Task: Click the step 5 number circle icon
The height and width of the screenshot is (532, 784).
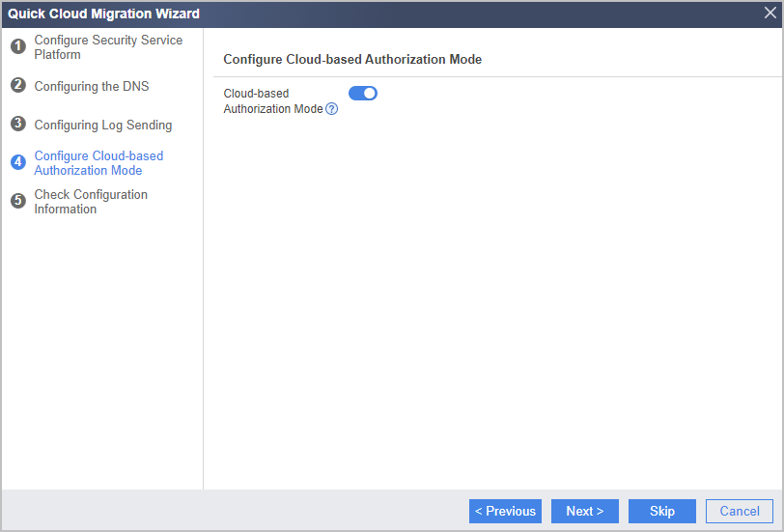Action: (x=18, y=201)
